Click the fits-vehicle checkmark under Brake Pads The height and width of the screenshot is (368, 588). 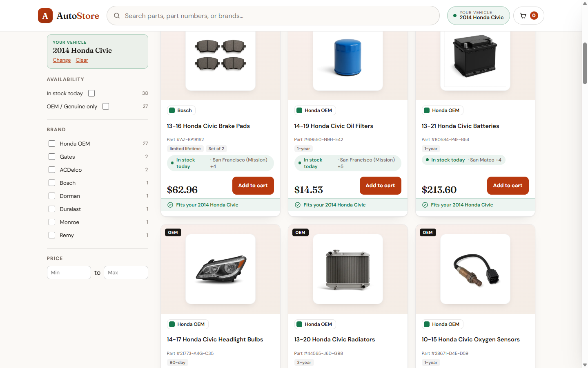[x=170, y=205]
